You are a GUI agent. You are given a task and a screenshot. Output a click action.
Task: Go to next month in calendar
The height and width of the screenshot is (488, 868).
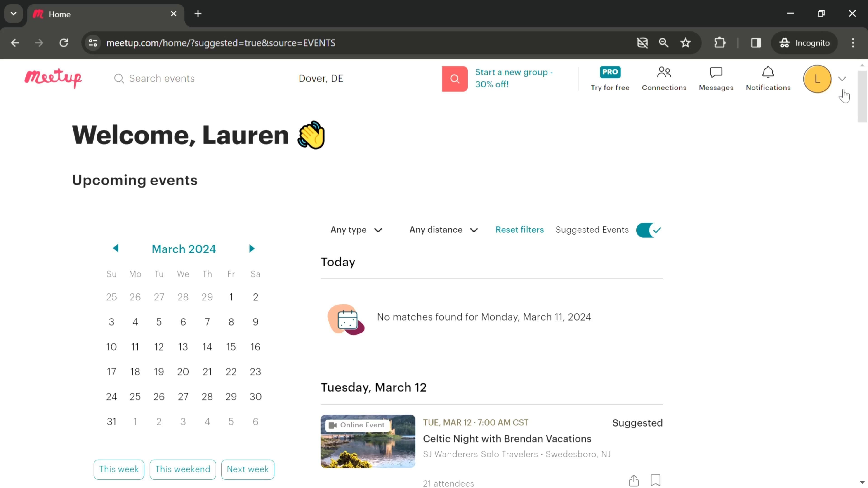pos(251,249)
